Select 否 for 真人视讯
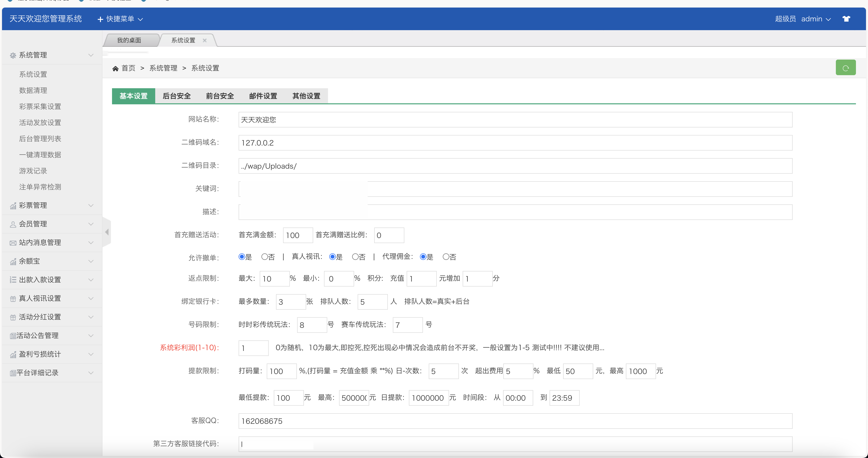This screenshot has height=458, width=868. (x=355, y=257)
